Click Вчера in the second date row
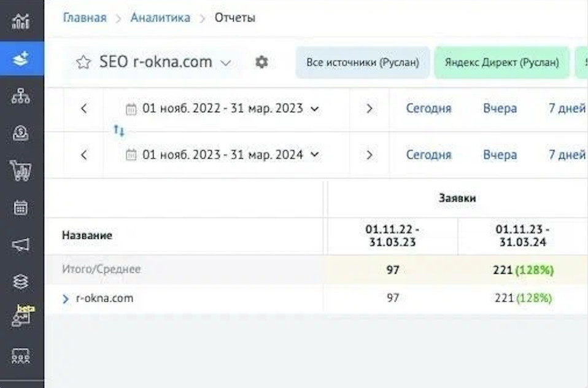The height and width of the screenshot is (388, 588). pos(500,155)
